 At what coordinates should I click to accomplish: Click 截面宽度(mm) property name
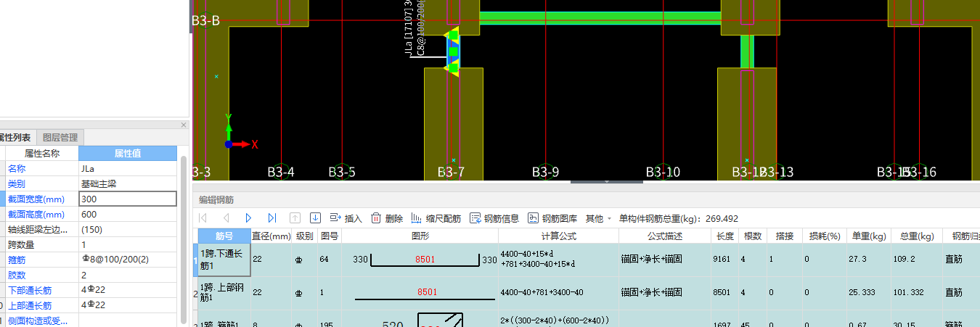(x=35, y=199)
